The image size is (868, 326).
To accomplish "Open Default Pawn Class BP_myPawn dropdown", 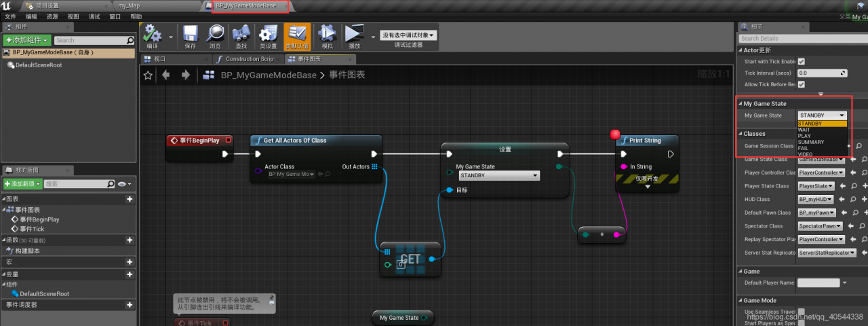I will [x=818, y=213].
